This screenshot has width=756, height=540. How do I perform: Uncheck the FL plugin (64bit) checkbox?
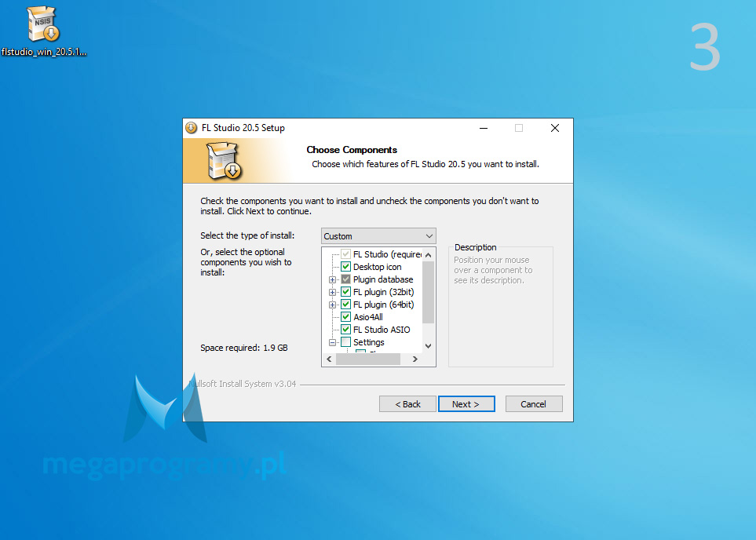pyautogui.click(x=345, y=305)
